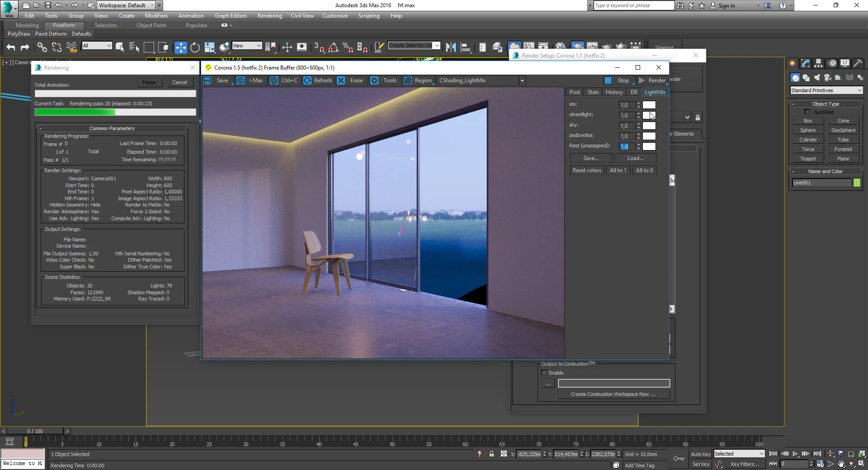Collapse the Object Type rollout
Screen dimensions: 868x470
826,104
